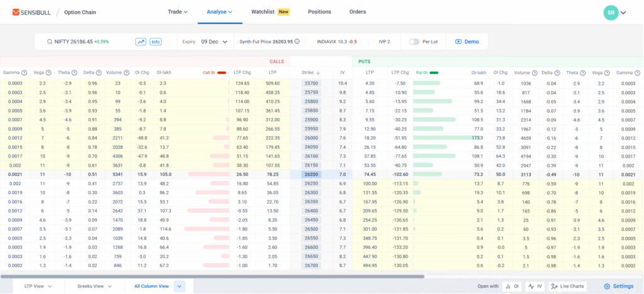644x294 pixels.
Task: Click put LTP value 74.45
Action: pyautogui.click(x=370, y=174)
